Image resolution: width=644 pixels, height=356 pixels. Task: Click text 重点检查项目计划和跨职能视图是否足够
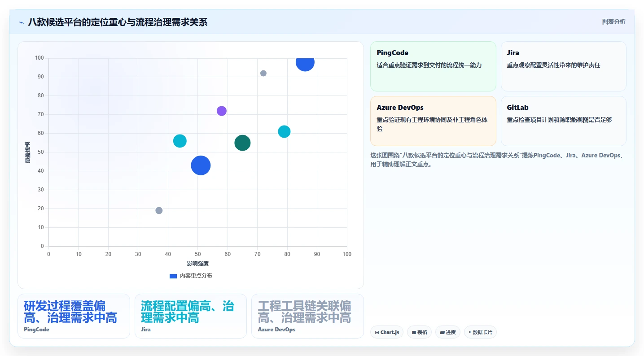pyautogui.click(x=559, y=120)
